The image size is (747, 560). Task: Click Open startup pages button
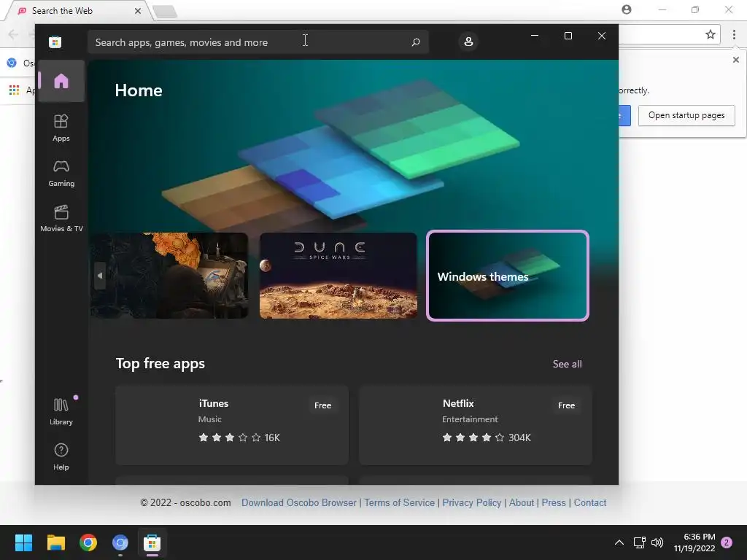[686, 115]
